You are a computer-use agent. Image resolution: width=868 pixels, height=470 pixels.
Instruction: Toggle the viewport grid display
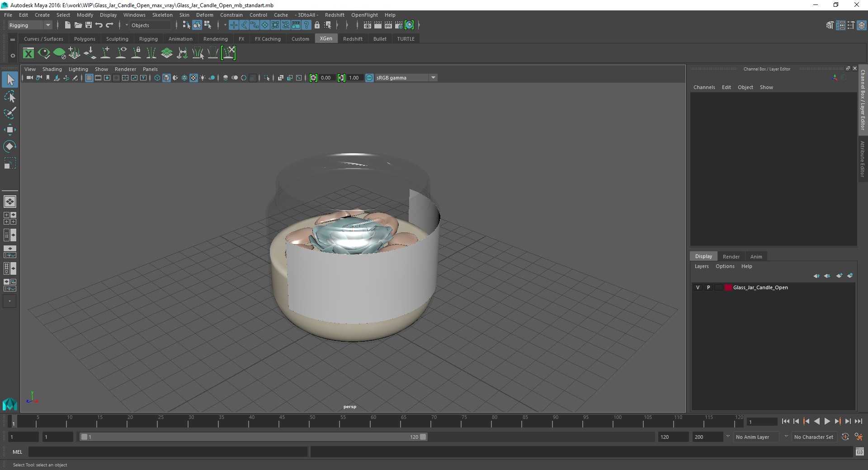[89, 78]
